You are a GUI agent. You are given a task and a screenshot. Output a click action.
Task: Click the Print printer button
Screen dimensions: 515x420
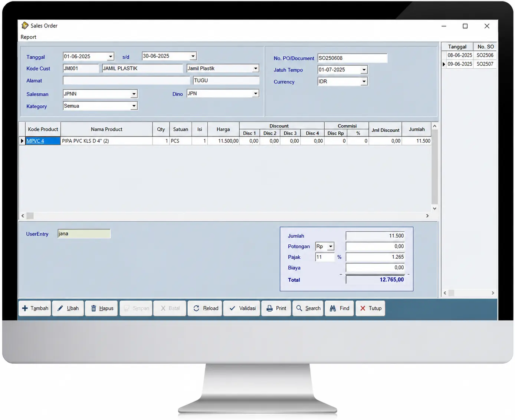276,308
